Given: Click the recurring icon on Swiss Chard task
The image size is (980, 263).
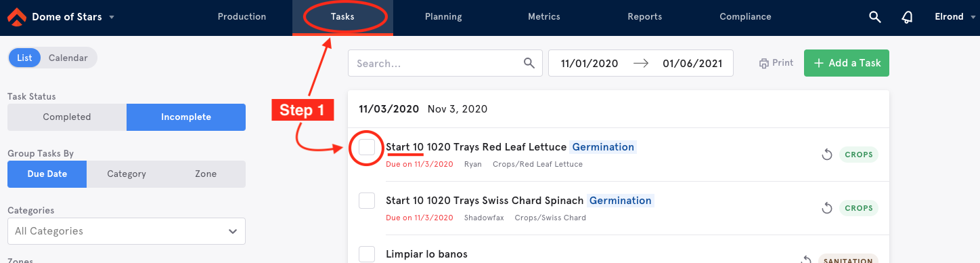Looking at the screenshot, I should click(x=826, y=208).
